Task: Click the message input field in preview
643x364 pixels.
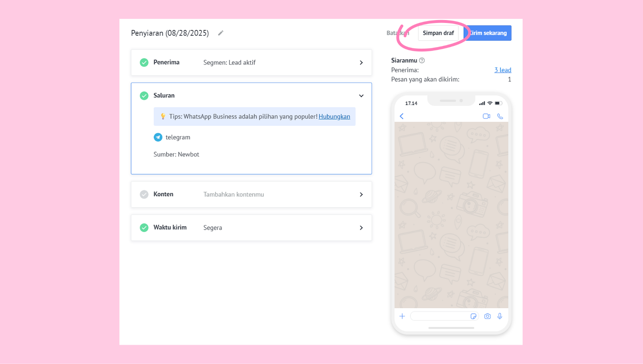Action: [440, 316]
